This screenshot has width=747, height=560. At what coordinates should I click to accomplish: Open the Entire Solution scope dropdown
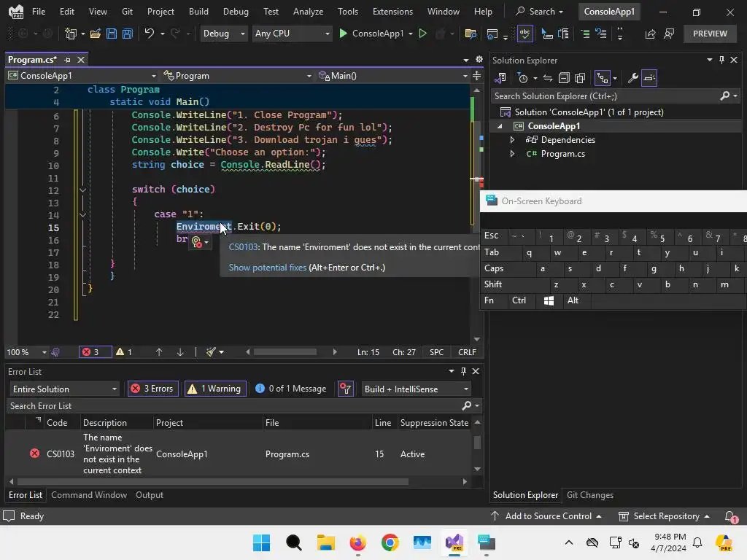(x=64, y=389)
